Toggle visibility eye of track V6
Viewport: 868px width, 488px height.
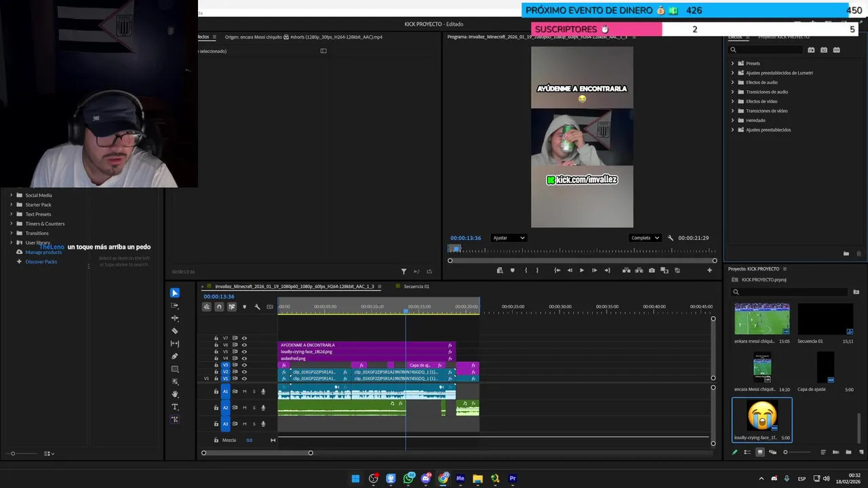tap(244, 345)
